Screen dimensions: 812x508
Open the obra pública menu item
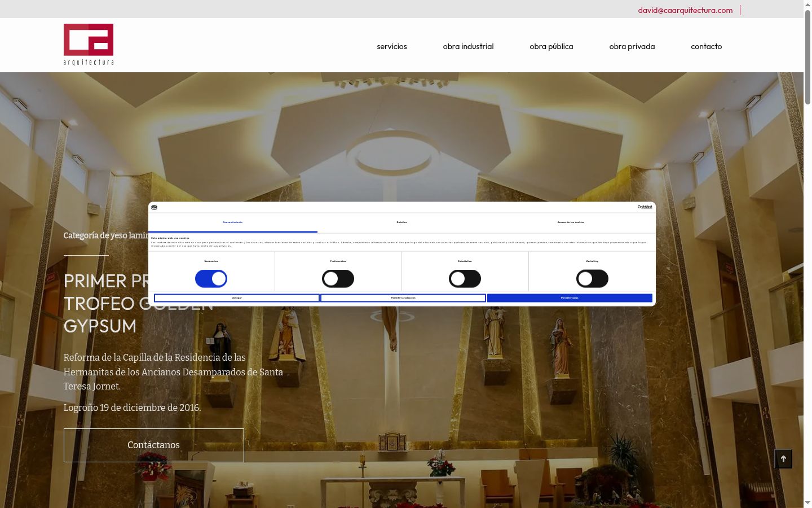551,46
